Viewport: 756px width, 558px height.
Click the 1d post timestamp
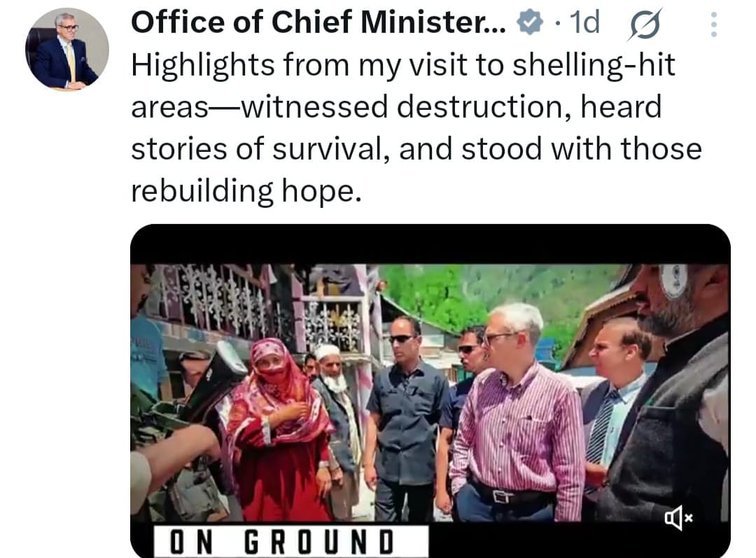pyautogui.click(x=584, y=22)
